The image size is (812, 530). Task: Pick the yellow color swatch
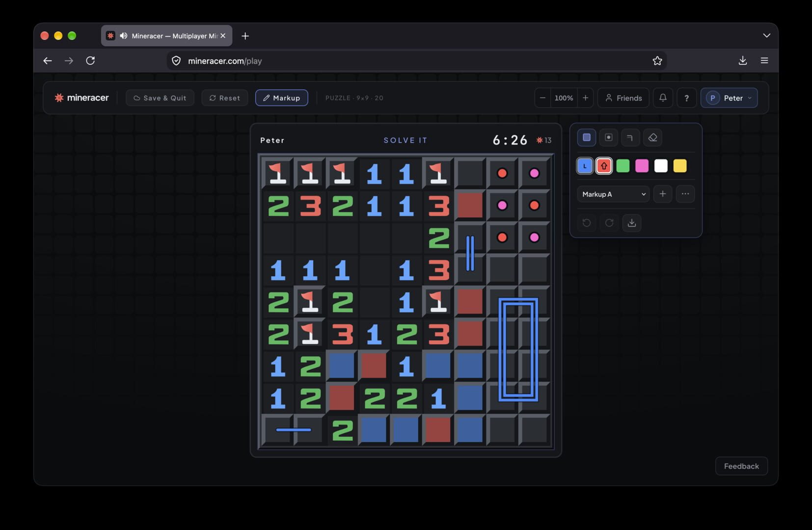[680, 166]
